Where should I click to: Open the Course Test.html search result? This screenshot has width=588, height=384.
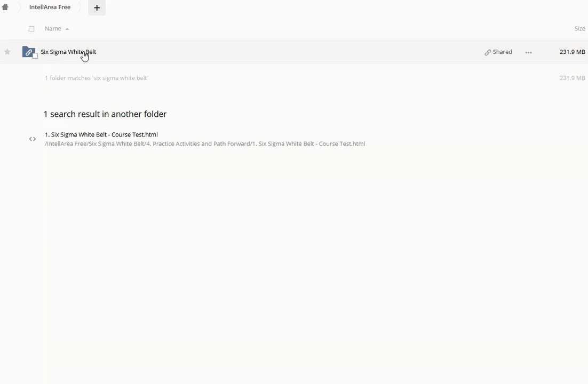click(x=101, y=134)
